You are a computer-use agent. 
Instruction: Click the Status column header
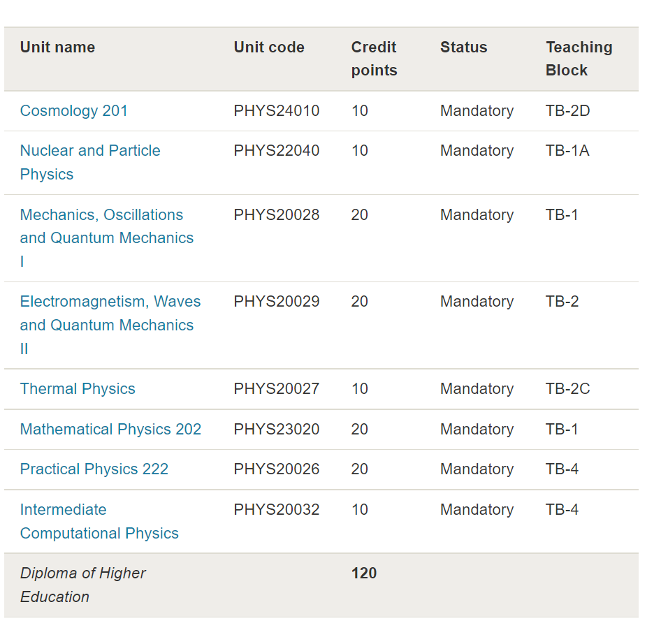[x=463, y=47]
